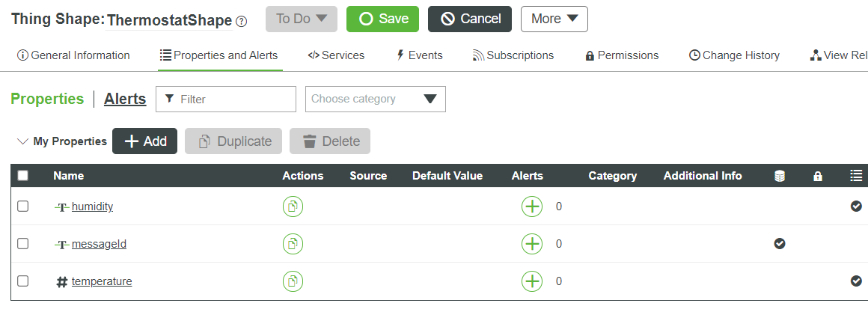Click the help icon beside ThermostatShape
Image resolution: width=868 pixels, height=315 pixels.
(x=241, y=22)
